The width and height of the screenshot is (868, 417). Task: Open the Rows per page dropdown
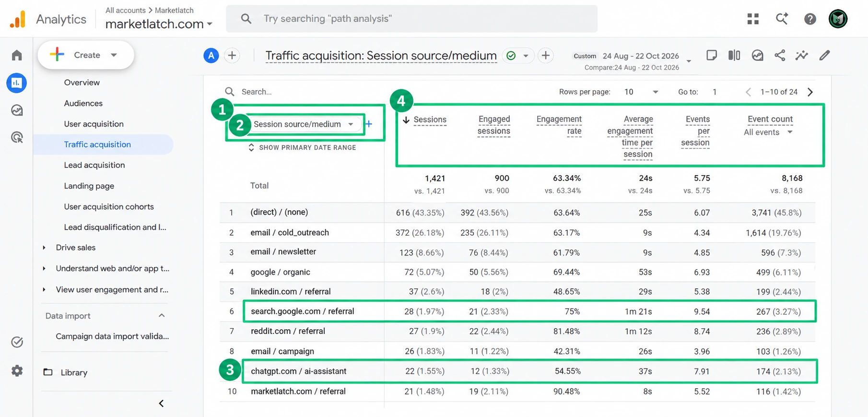[x=641, y=92]
